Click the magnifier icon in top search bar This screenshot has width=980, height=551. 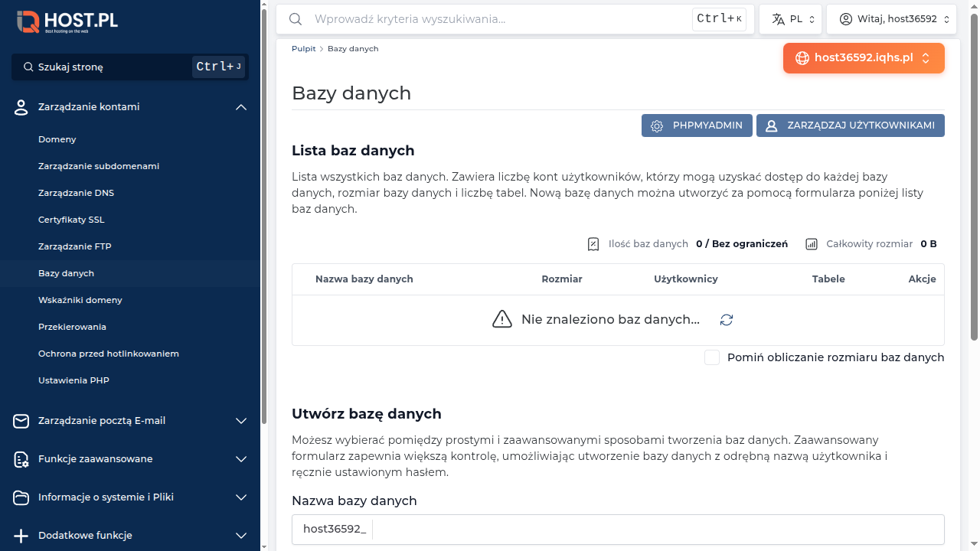point(296,19)
